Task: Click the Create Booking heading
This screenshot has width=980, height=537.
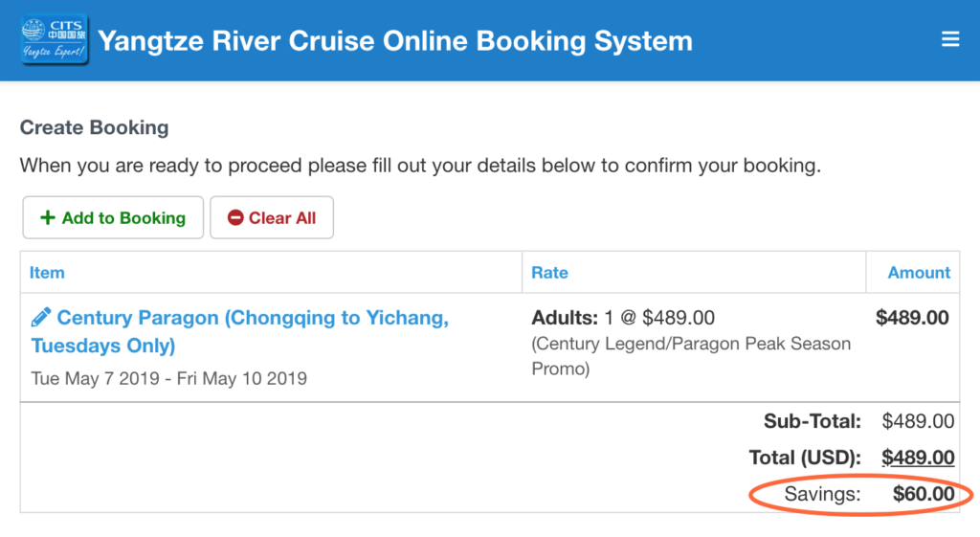Action: tap(95, 127)
